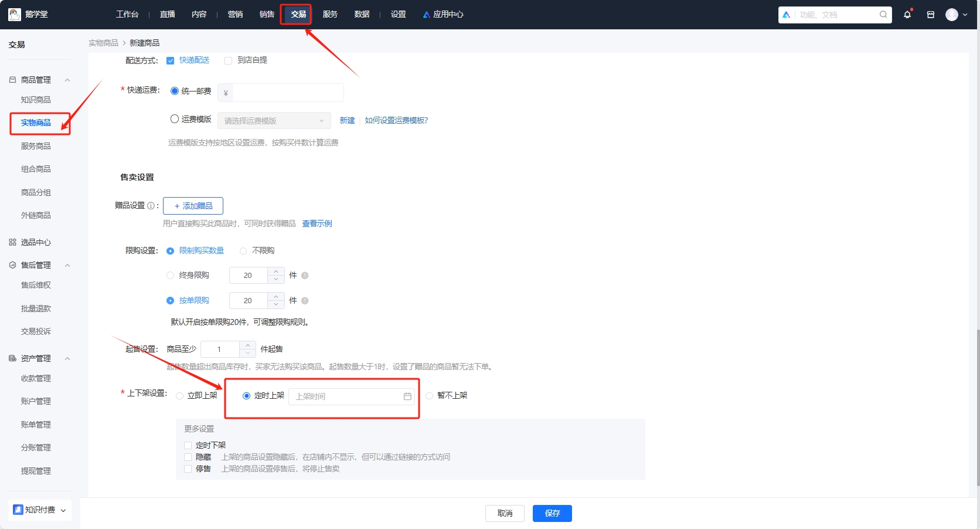Enable the 到店自提 pickup option
This screenshot has height=529, width=980.
[228, 60]
